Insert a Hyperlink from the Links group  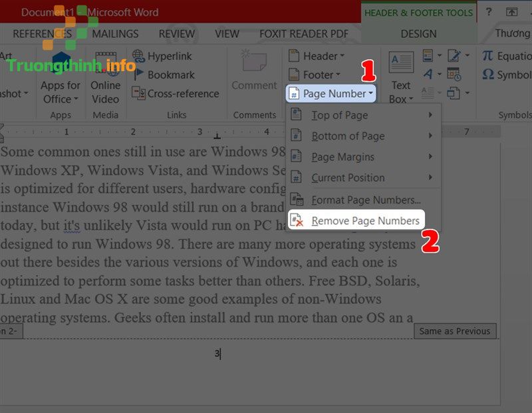point(162,56)
